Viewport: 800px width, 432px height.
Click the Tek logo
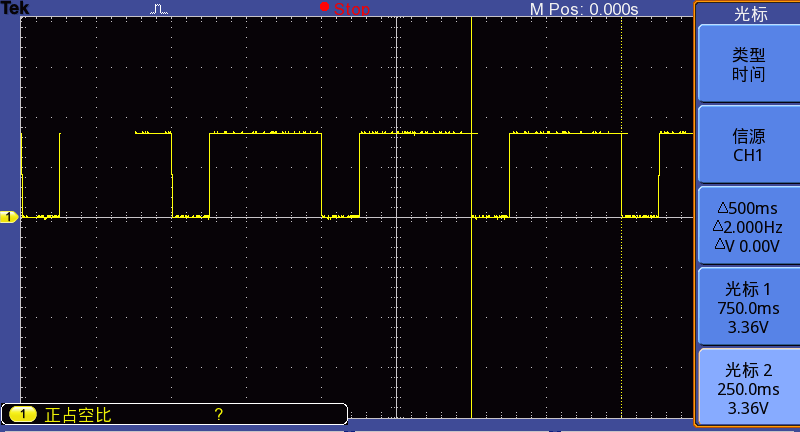[15, 8]
